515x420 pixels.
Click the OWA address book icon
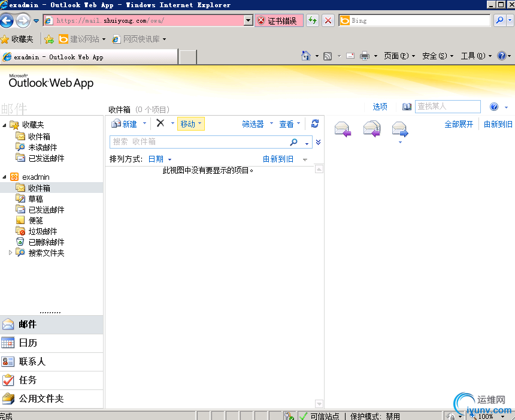point(407,107)
